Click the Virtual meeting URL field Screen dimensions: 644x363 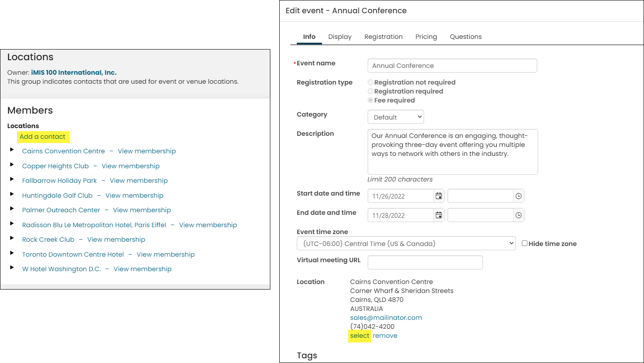pos(425,263)
